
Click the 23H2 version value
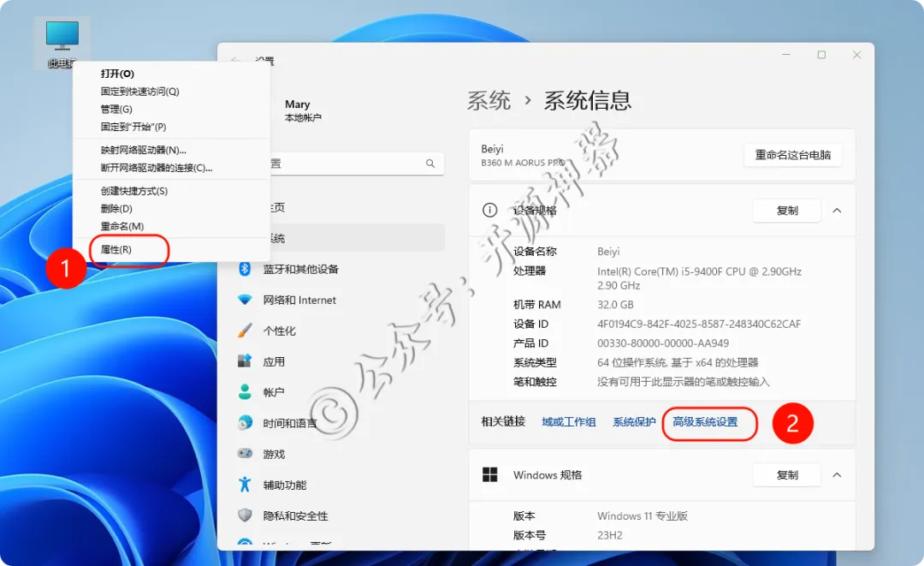click(610, 535)
